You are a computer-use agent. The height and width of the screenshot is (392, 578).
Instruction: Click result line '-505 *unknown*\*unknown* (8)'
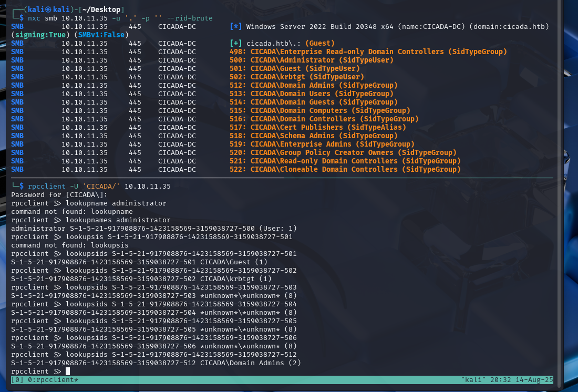(154, 329)
